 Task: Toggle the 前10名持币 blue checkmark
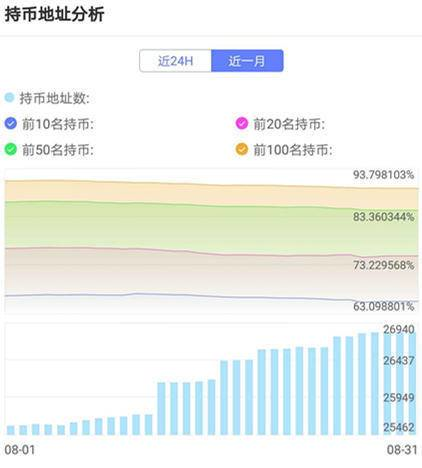click(11, 123)
